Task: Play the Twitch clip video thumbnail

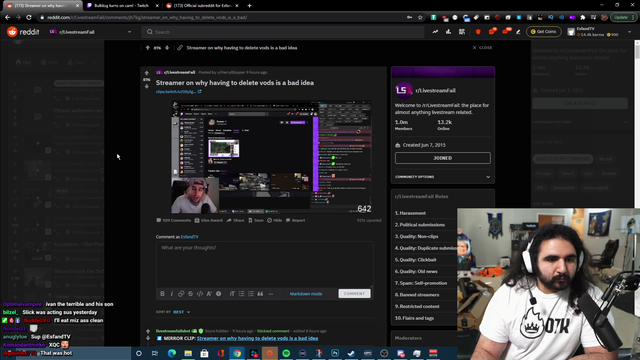Action: point(271,157)
